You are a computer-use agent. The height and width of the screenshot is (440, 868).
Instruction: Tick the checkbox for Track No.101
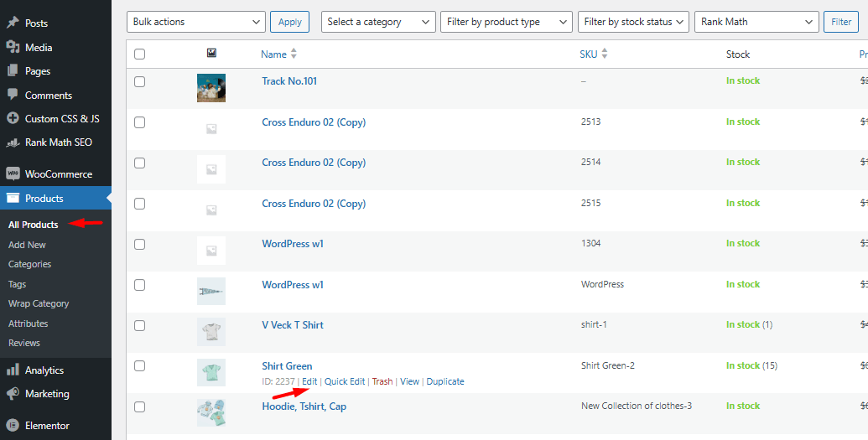139,82
